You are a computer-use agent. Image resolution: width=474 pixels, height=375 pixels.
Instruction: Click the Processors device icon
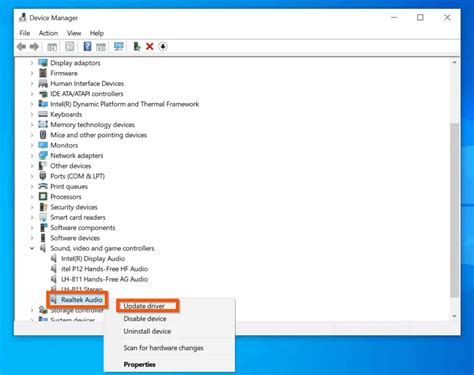43,197
